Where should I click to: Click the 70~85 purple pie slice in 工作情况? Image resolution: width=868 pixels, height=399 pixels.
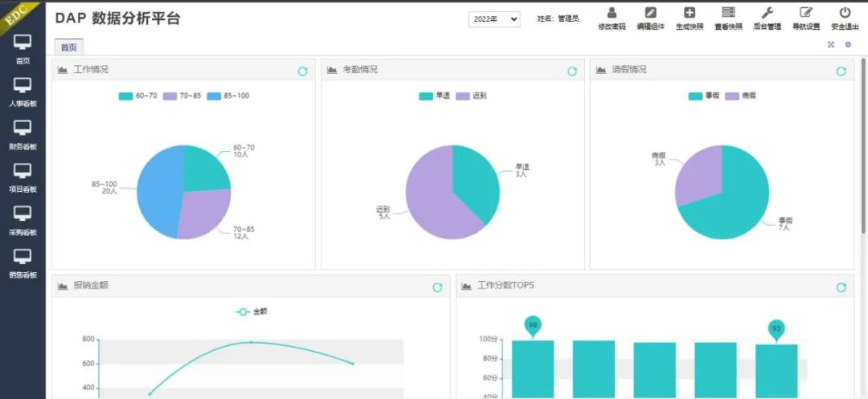(202, 214)
